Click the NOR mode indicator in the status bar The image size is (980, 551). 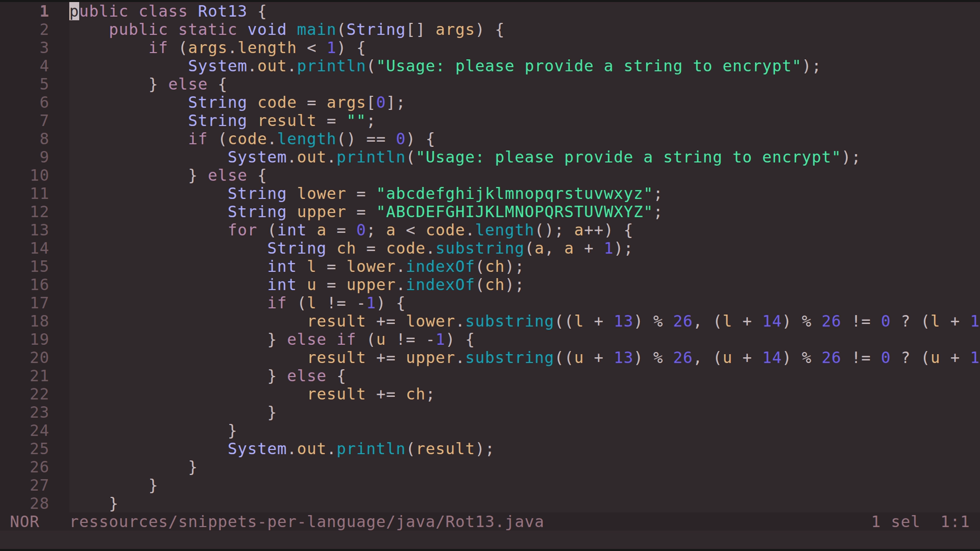point(23,521)
